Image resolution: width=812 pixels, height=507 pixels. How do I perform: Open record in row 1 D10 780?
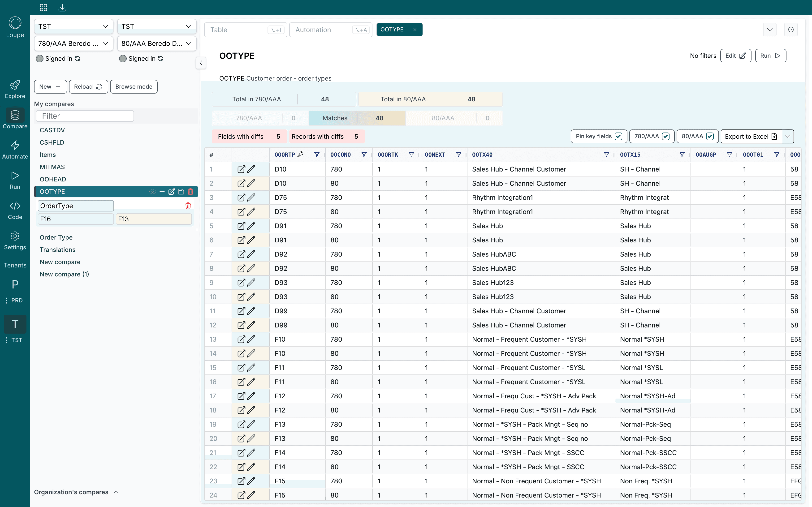pos(241,169)
